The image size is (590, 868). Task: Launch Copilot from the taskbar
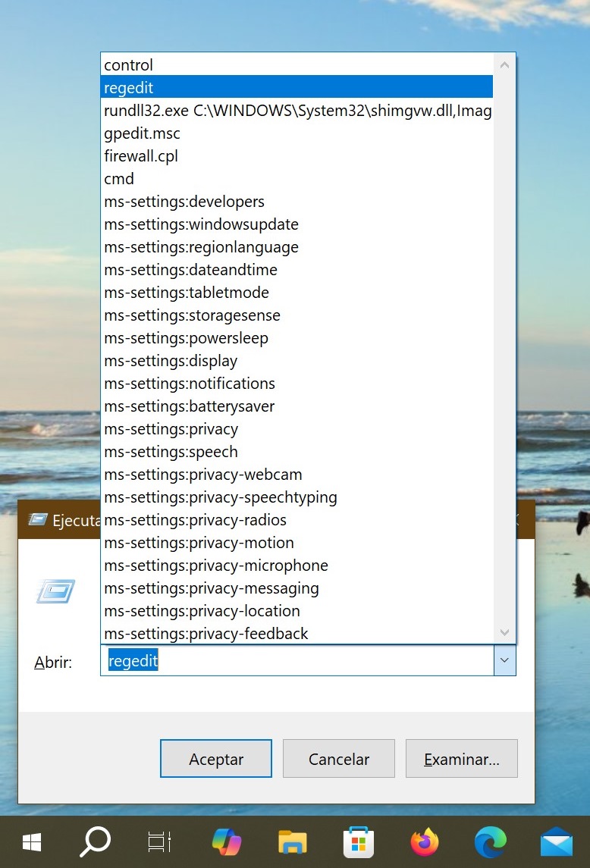tap(227, 842)
